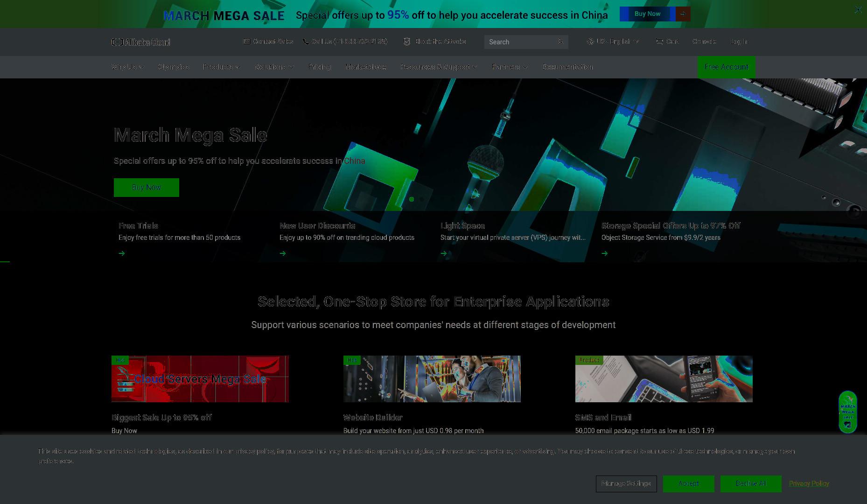Image resolution: width=867 pixels, height=504 pixels.
Task: Open the floating March Mega Sale badge
Action: [x=848, y=412]
